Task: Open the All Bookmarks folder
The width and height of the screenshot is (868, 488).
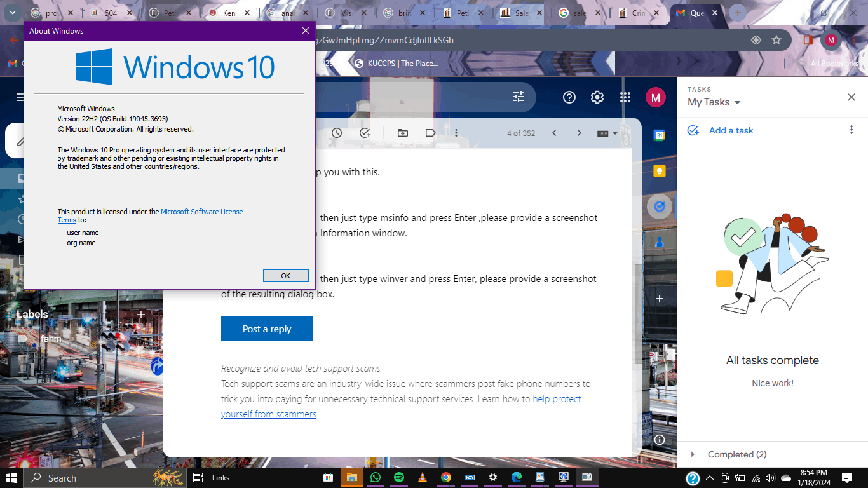Action: 829,64
